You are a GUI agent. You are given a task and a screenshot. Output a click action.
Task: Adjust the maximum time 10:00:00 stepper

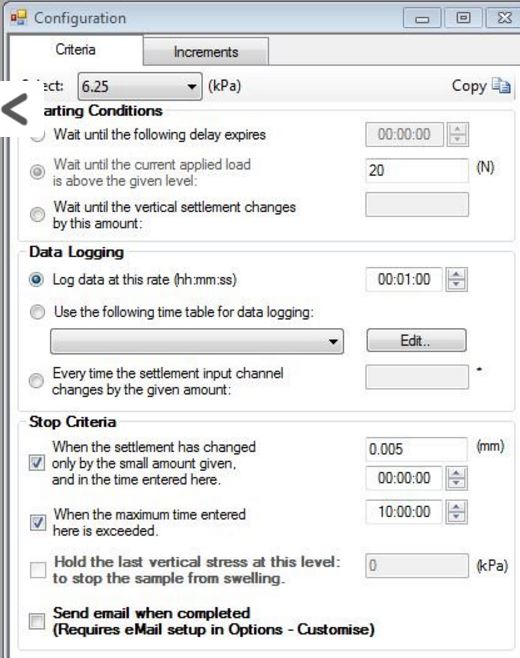[456, 512]
